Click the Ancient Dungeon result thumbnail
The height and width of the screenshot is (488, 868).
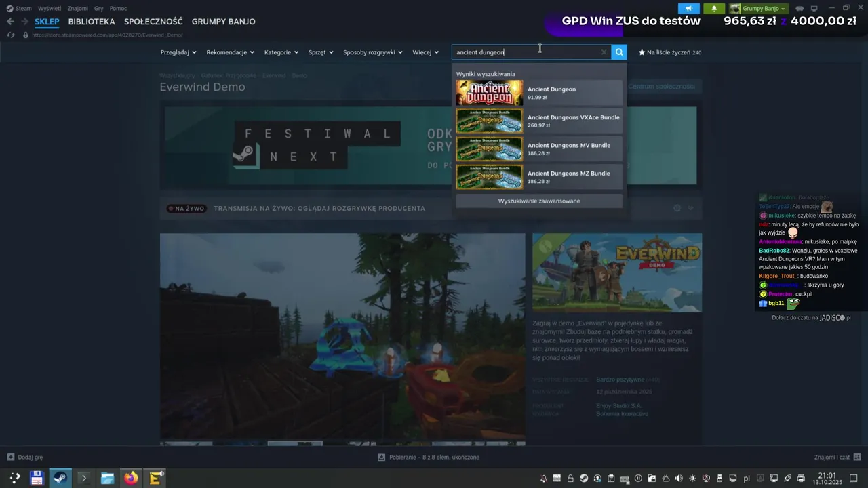tap(490, 93)
